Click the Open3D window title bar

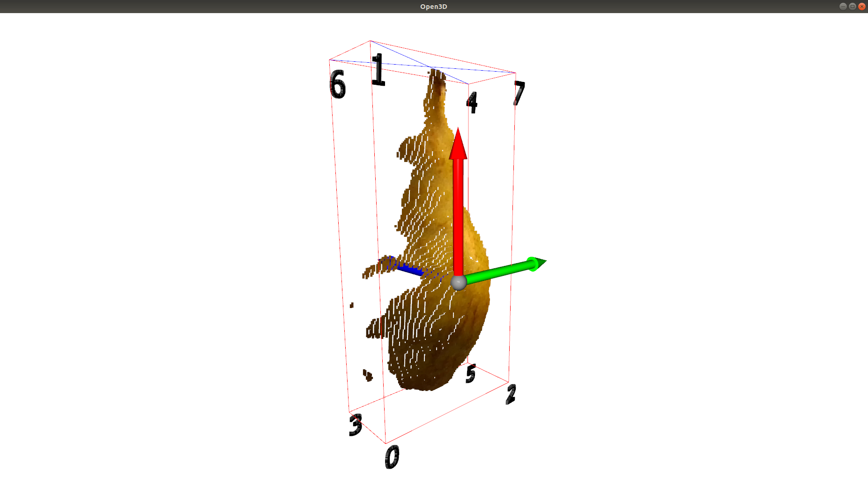point(434,6)
